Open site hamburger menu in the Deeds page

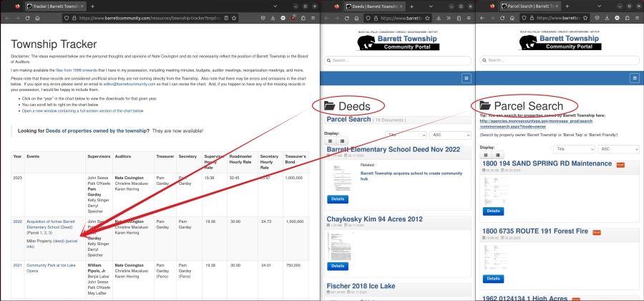click(x=466, y=78)
